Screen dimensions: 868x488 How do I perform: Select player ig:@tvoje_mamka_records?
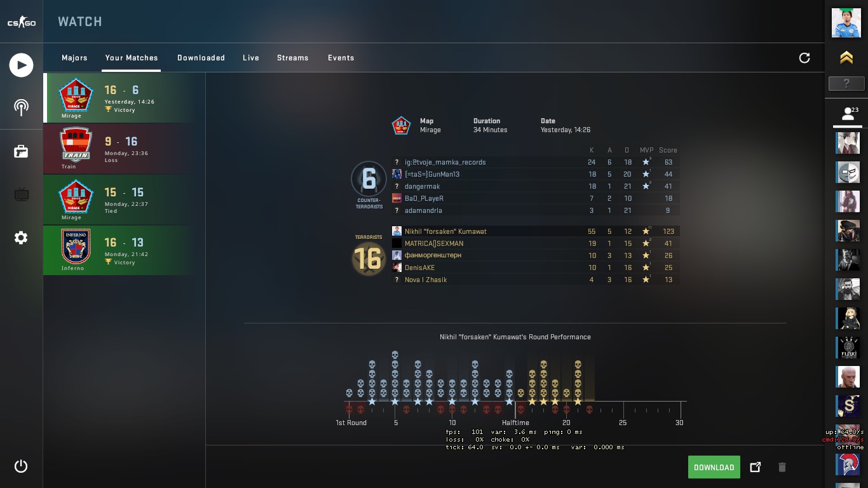[x=535, y=162]
